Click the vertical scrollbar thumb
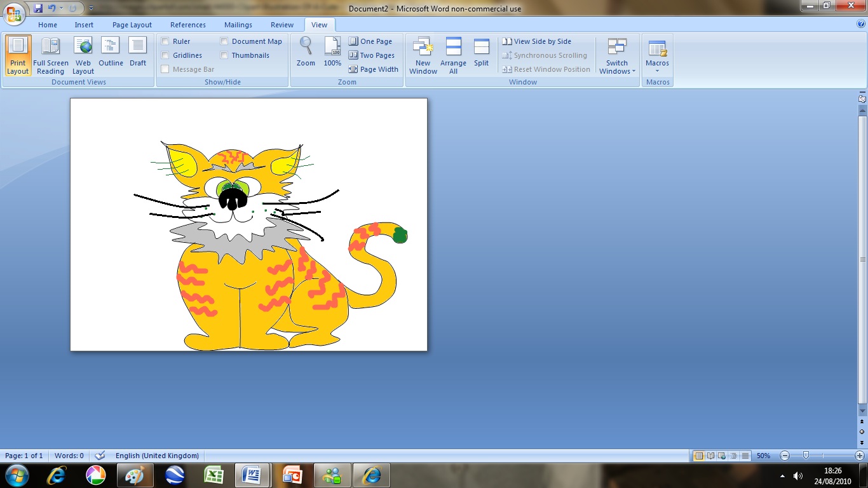 coord(862,259)
